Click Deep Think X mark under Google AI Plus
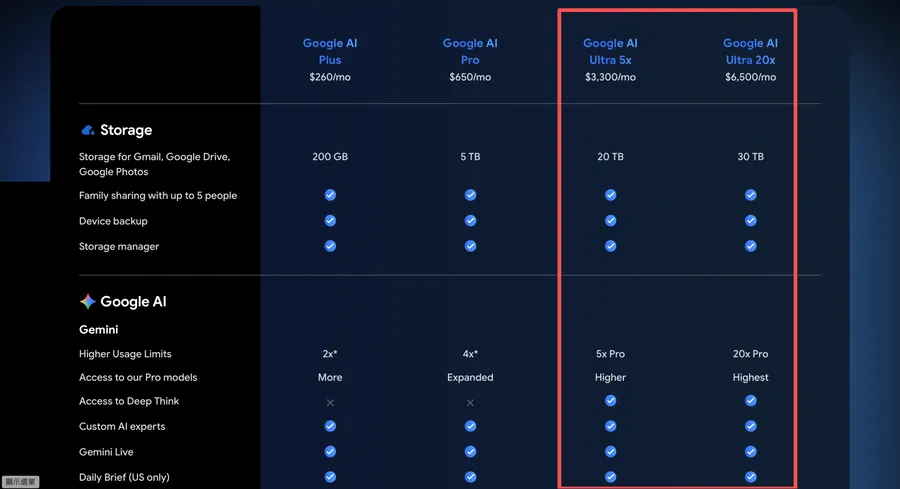Image resolution: width=900 pixels, height=489 pixels. point(330,403)
